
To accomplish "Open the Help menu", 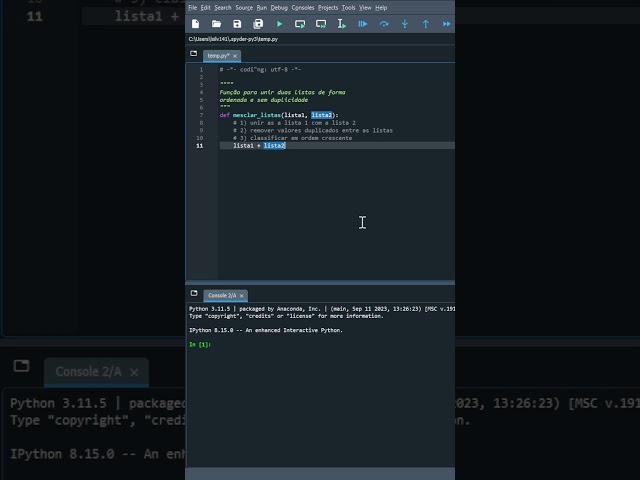I will [381, 8].
